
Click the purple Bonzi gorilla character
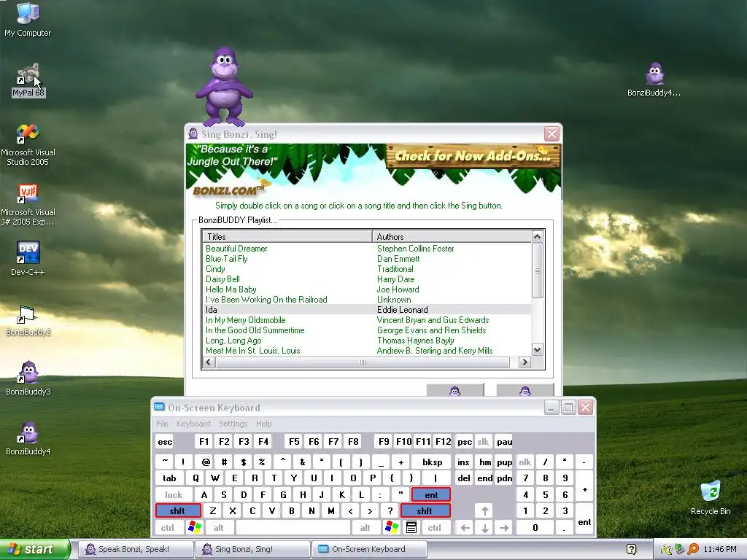pyautogui.click(x=223, y=86)
